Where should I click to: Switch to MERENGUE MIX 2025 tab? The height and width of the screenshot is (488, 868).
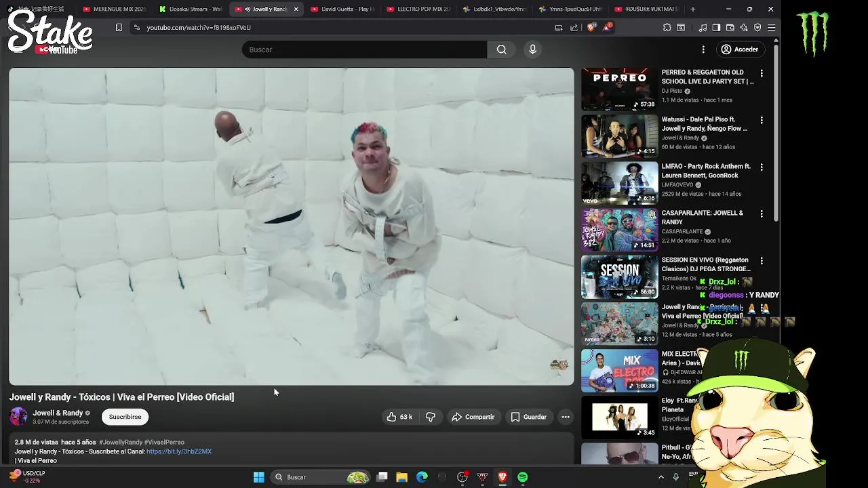point(114,9)
